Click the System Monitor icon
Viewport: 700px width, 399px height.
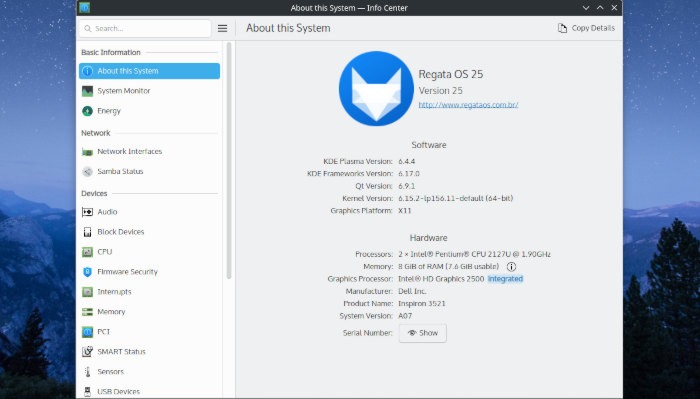88,91
